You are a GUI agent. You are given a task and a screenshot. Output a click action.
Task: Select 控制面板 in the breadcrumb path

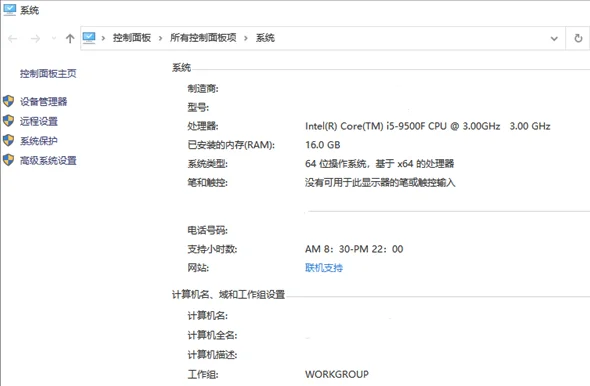tap(132, 38)
